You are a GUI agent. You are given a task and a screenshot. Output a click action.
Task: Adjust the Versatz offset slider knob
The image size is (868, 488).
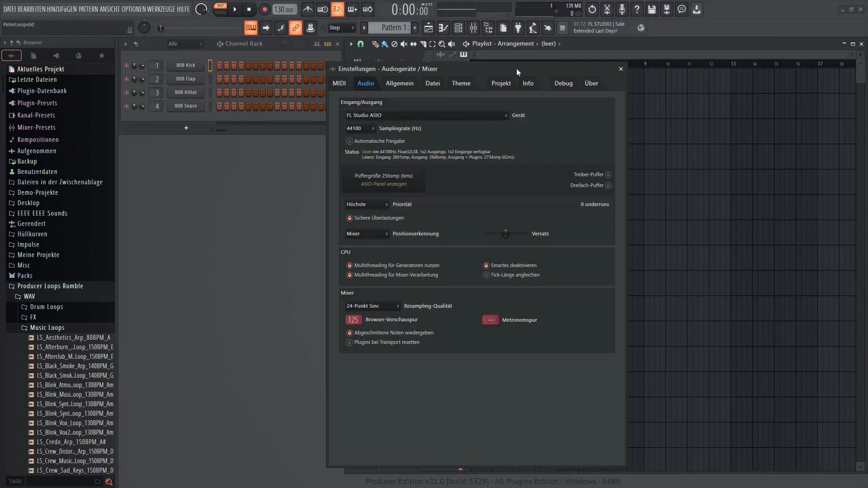pos(505,234)
